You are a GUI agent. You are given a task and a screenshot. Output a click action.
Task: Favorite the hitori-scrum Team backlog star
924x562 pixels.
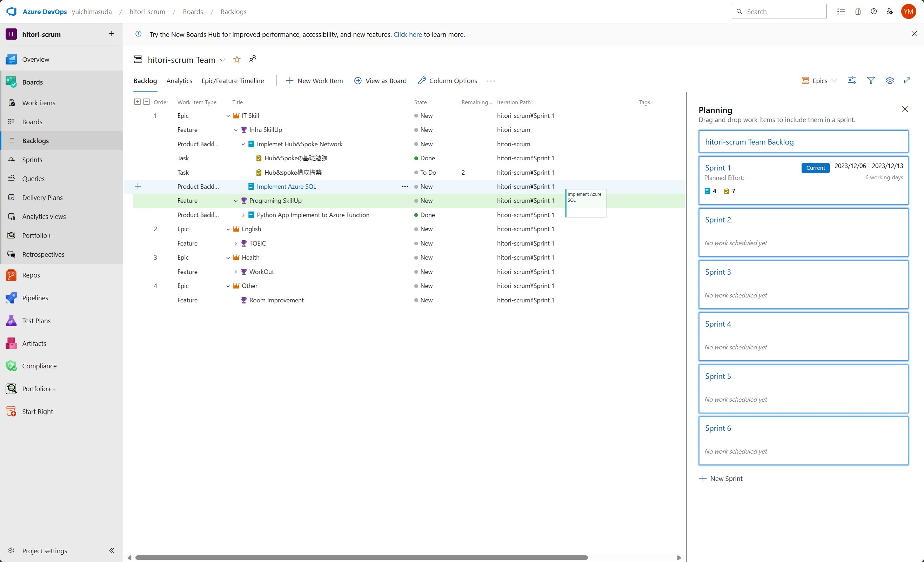click(x=237, y=59)
